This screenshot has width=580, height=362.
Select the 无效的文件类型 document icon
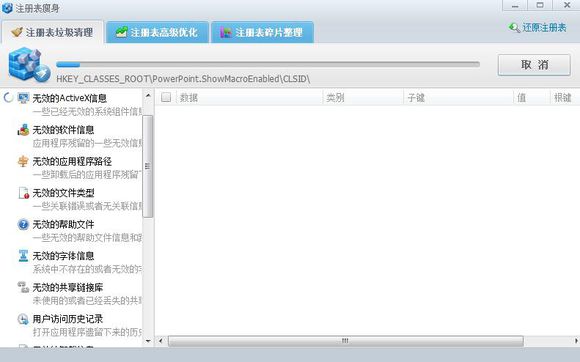[24, 193]
